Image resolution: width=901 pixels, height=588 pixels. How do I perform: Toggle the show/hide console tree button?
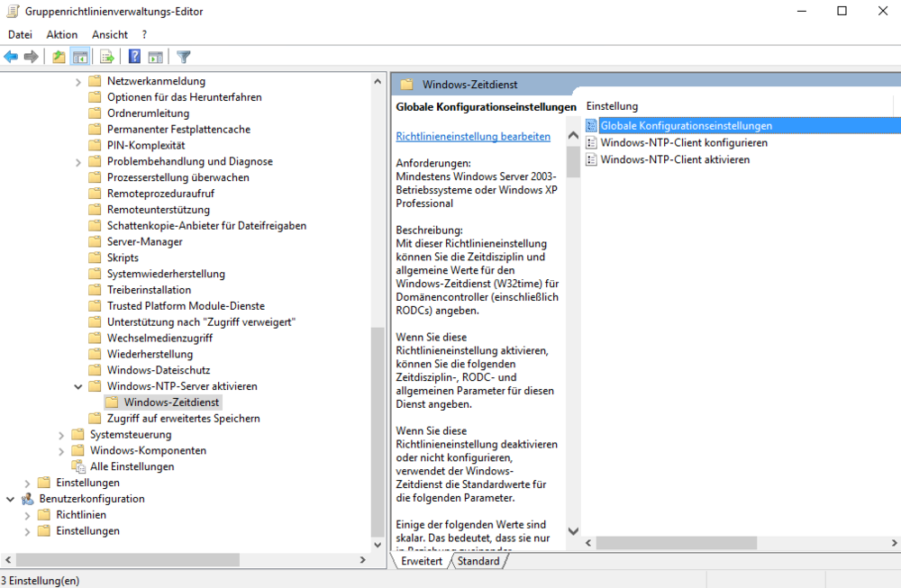pos(80,57)
